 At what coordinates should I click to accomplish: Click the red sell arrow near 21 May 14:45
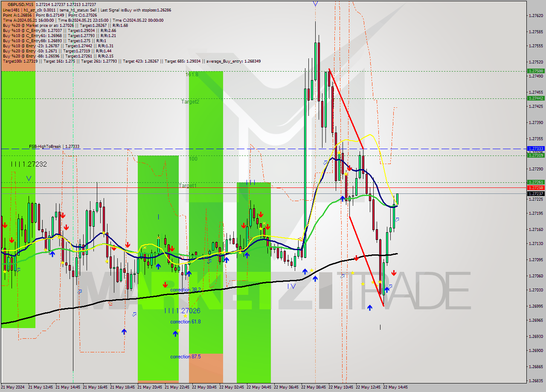click(x=64, y=215)
